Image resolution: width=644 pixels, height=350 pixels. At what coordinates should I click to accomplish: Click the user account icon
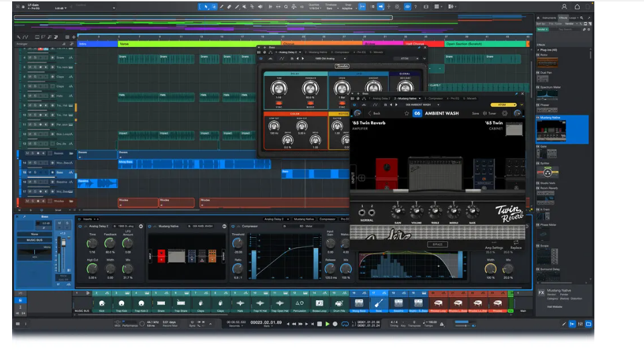tap(563, 7)
